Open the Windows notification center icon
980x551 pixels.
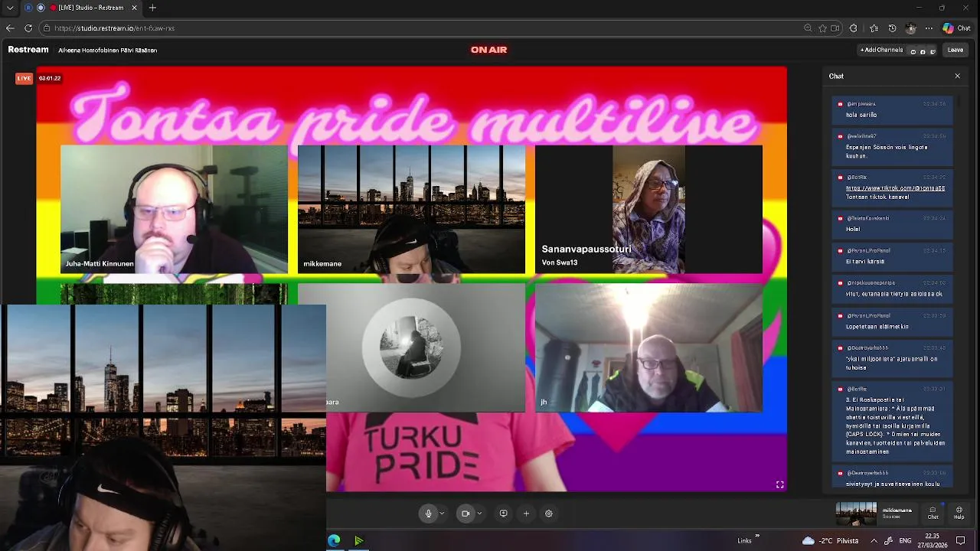click(961, 541)
